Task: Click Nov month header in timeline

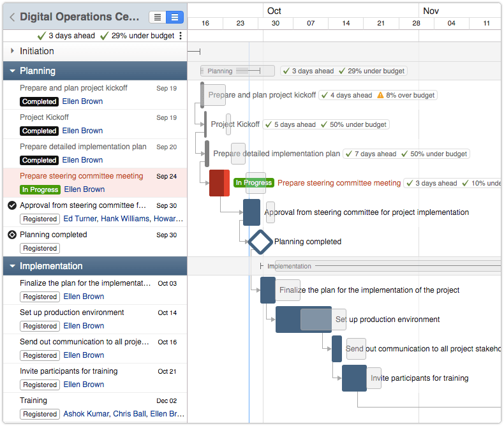Action: point(431,11)
